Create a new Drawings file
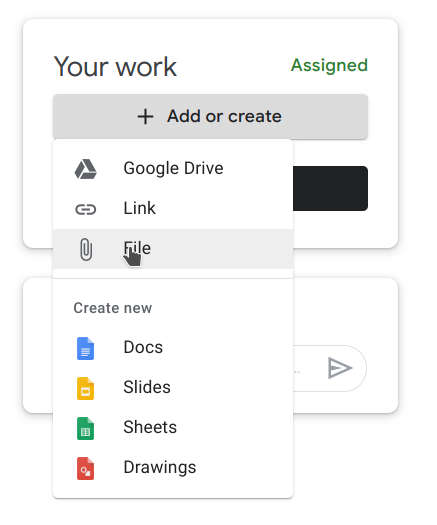Screen dimensions: 437x525 [173, 468]
